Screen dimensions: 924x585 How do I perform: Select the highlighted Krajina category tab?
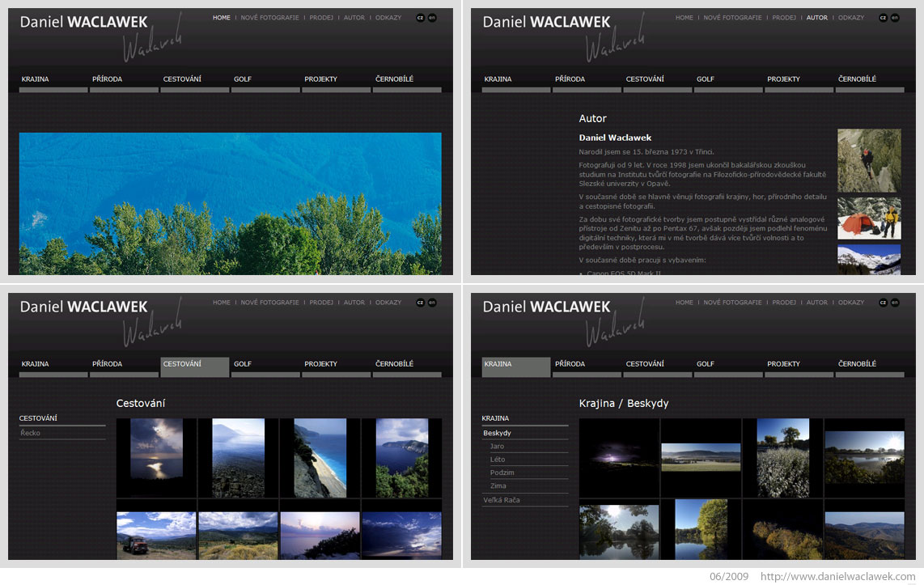(x=516, y=367)
